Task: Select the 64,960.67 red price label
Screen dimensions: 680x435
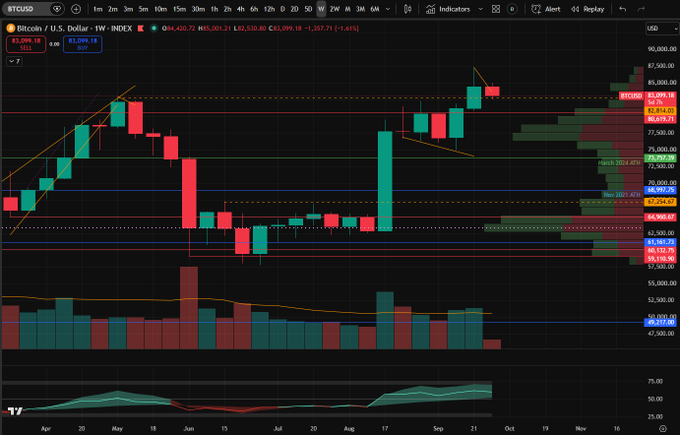Action: tap(661, 217)
